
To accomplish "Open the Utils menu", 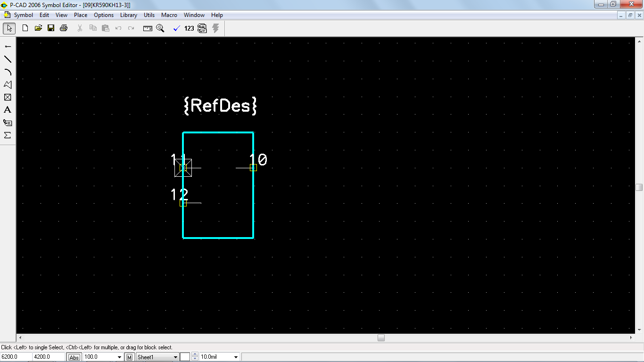I will click(149, 15).
